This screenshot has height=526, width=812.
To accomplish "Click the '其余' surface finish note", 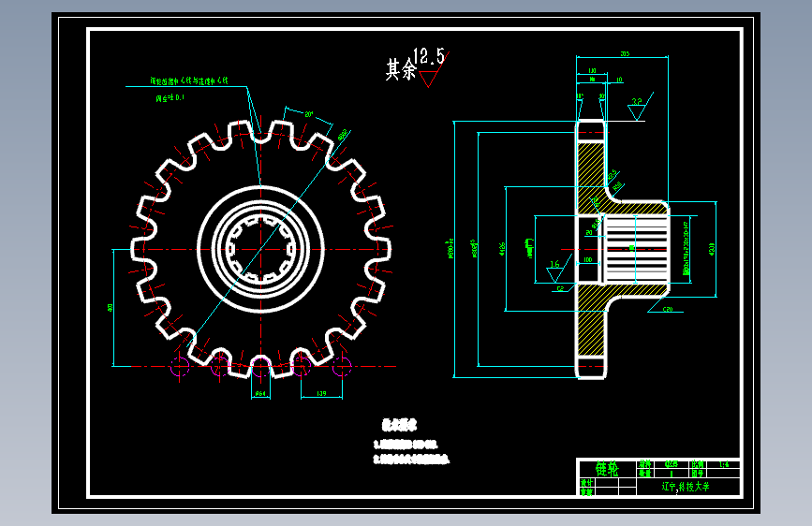I will tap(400, 69).
